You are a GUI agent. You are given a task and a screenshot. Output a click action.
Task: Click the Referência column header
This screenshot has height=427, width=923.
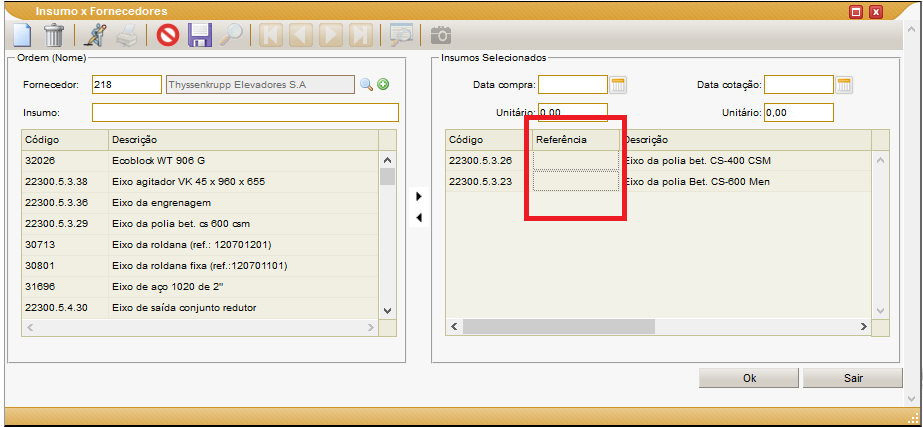pyautogui.click(x=576, y=140)
